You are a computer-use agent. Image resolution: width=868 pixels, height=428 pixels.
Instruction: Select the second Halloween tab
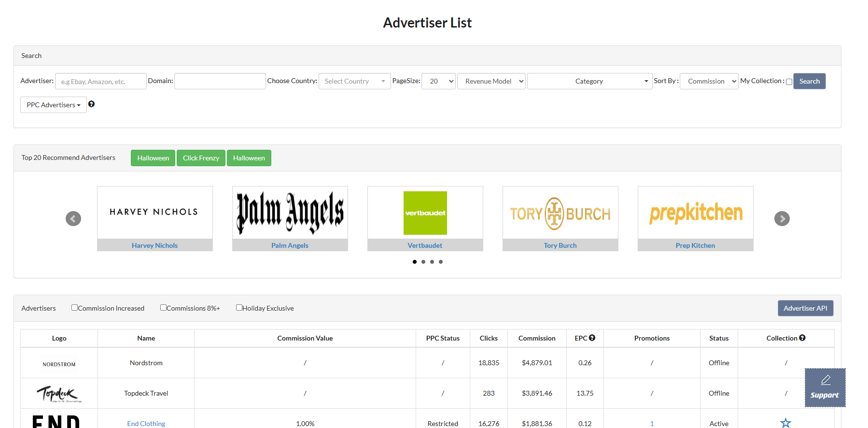[249, 158]
